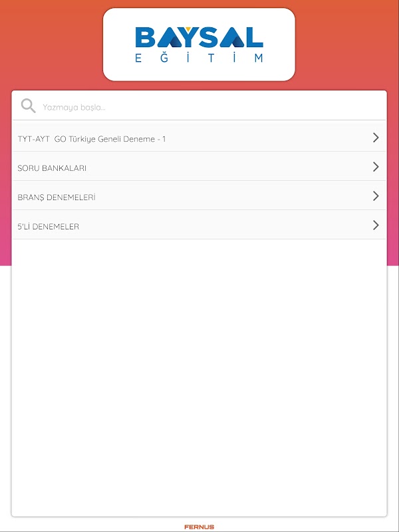Click the magnifier search icon
The width and height of the screenshot is (399, 532).
tap(28, 106)
